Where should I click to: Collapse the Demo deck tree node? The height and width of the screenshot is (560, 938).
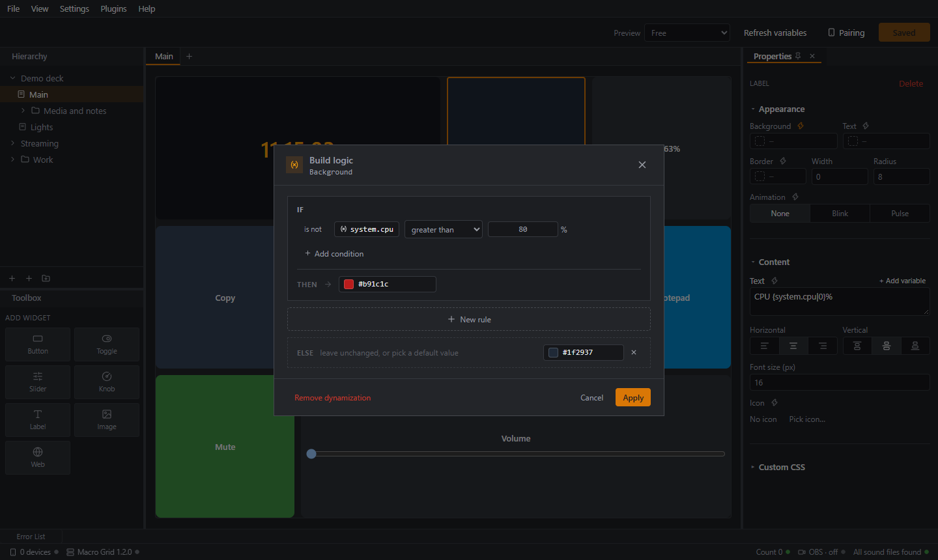pyautogui.click(x=12, y=78)
